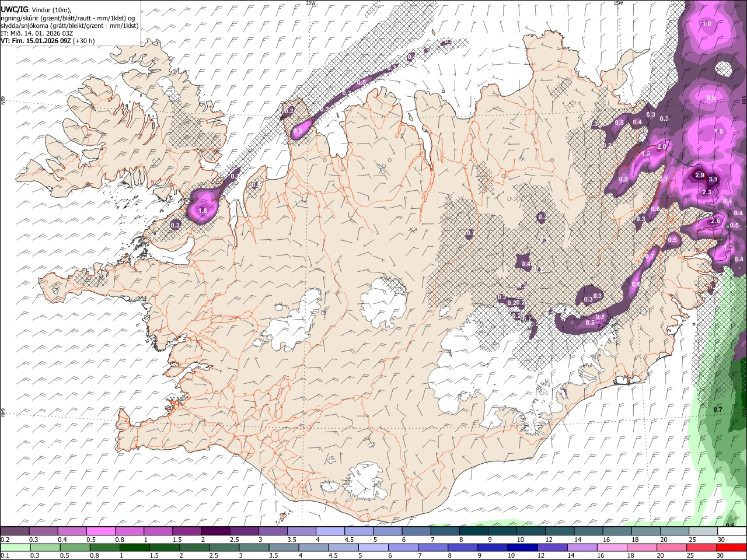Image resolution: width=747 pixels, height=560 pixels.
Task: Click the 2.3 snowfall value on the map
Action: (706, 192)
